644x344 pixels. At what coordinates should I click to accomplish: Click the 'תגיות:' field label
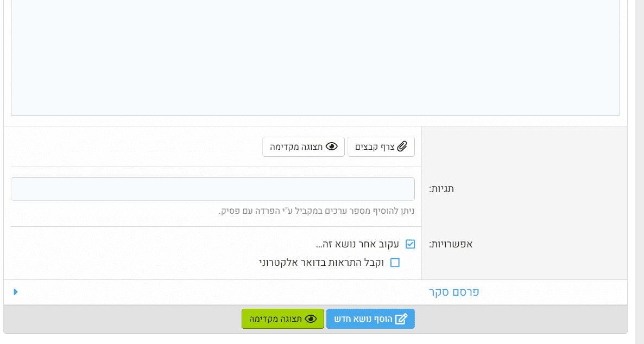(441, 189)
